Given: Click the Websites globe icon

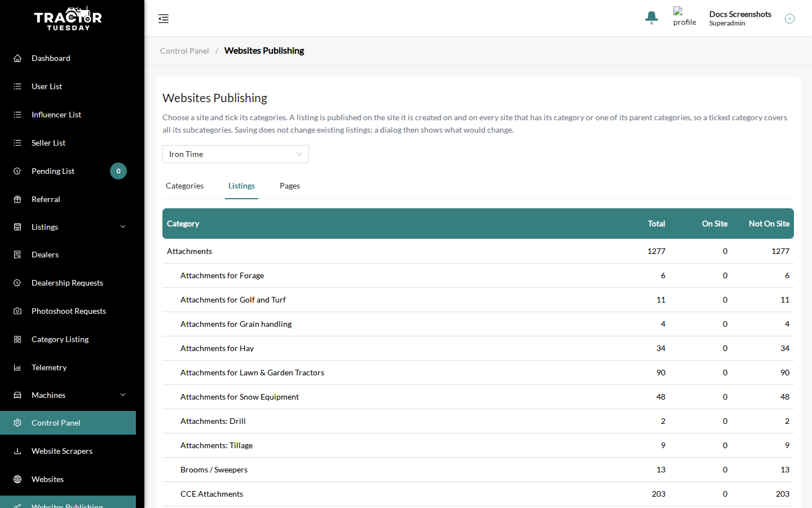Looking at the screenshot, I should tap(17, 479).
